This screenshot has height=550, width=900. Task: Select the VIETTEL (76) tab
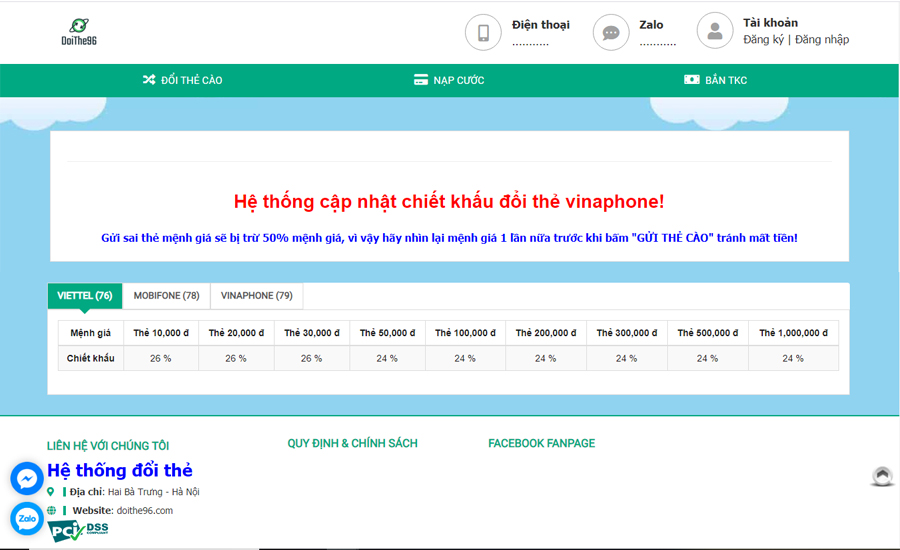coord(85,296)
